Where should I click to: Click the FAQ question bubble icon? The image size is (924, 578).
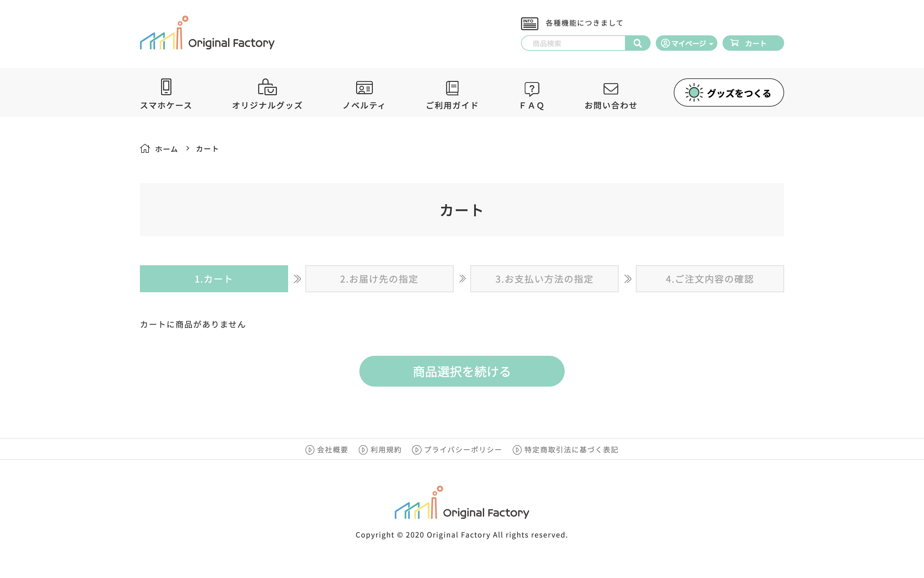click(x=532, y=89)
